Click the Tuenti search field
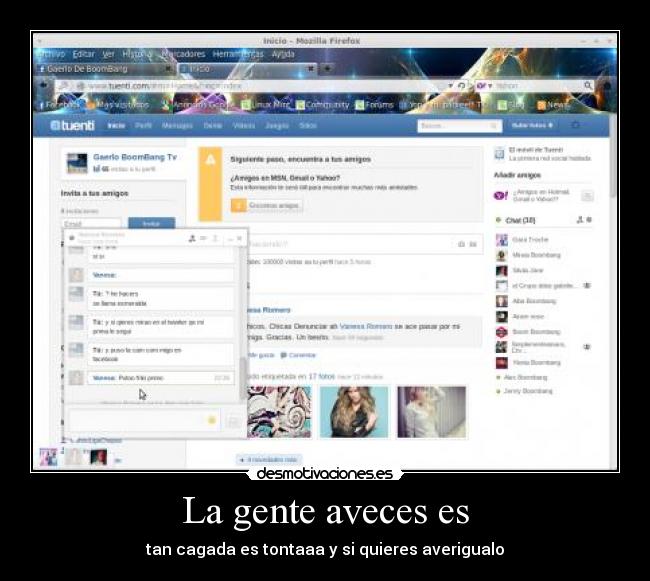Screen dimensions: 650x581 (x=459, y=126)
